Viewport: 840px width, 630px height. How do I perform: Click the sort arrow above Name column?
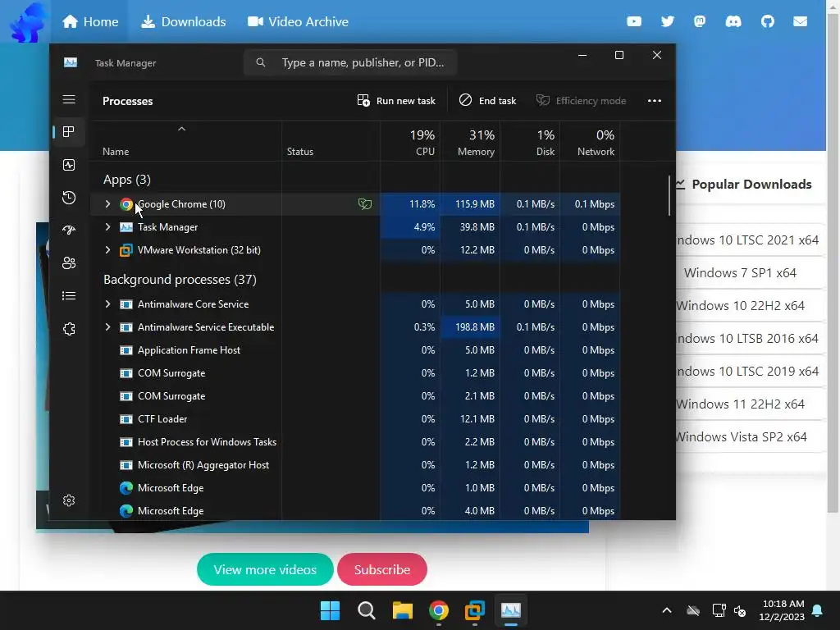coord(181,129)
